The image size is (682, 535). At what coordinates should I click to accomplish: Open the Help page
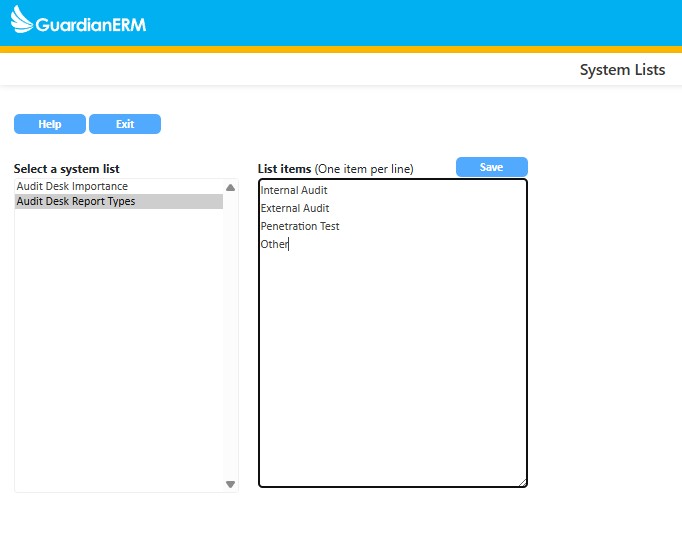(x=50, y=124)
